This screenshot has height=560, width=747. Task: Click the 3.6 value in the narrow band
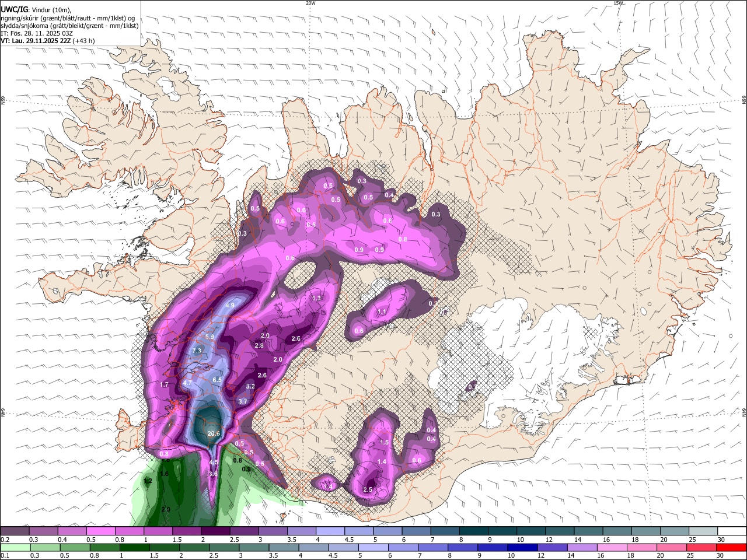213,474
